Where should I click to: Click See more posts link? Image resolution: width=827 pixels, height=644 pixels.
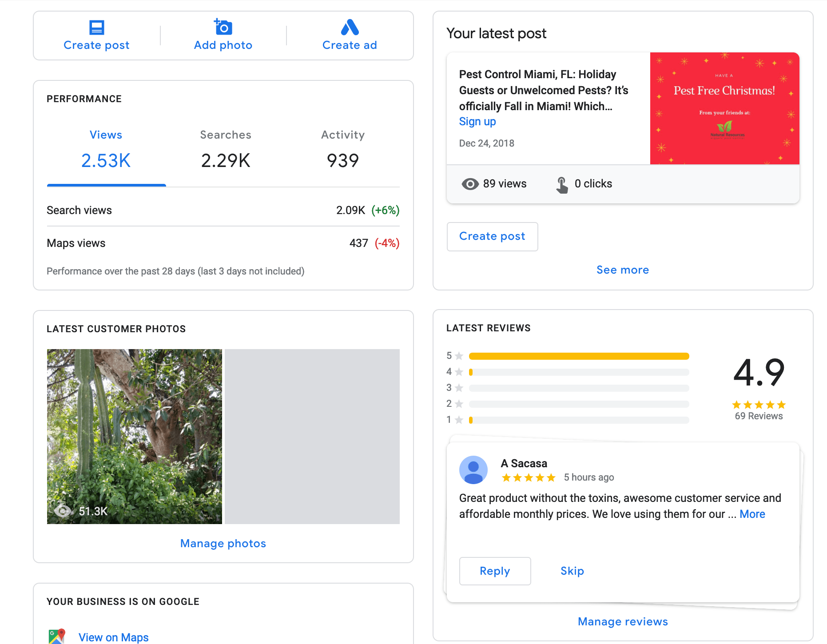(x=623, y=270)
